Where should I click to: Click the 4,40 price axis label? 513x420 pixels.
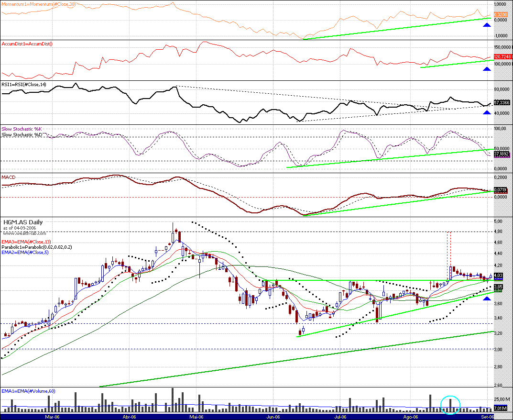click(x=498, y=254)
